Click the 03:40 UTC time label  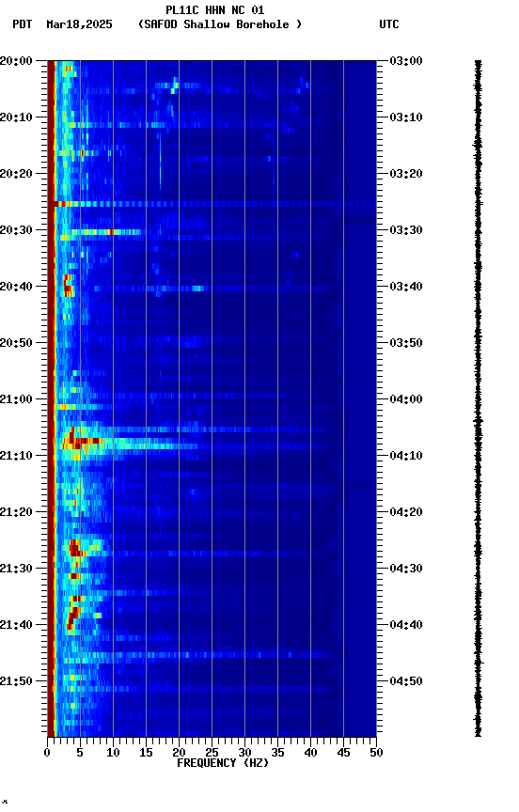tap(406, 287)
